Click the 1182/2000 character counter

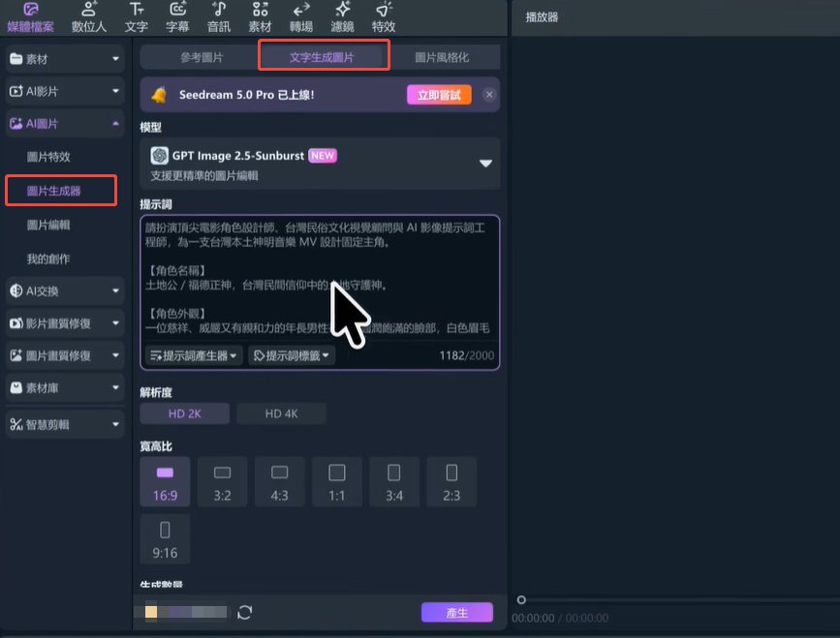[467, 355]
